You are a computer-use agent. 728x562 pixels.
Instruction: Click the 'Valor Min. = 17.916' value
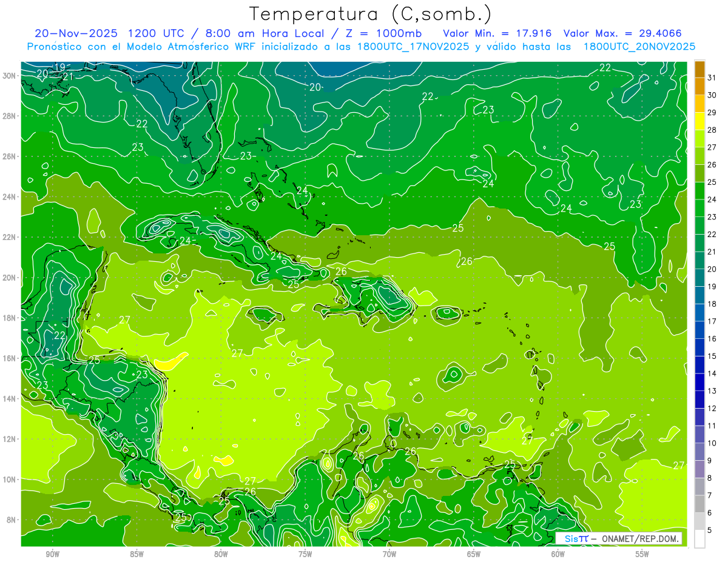pyautogui.click(x=497, y=33)
